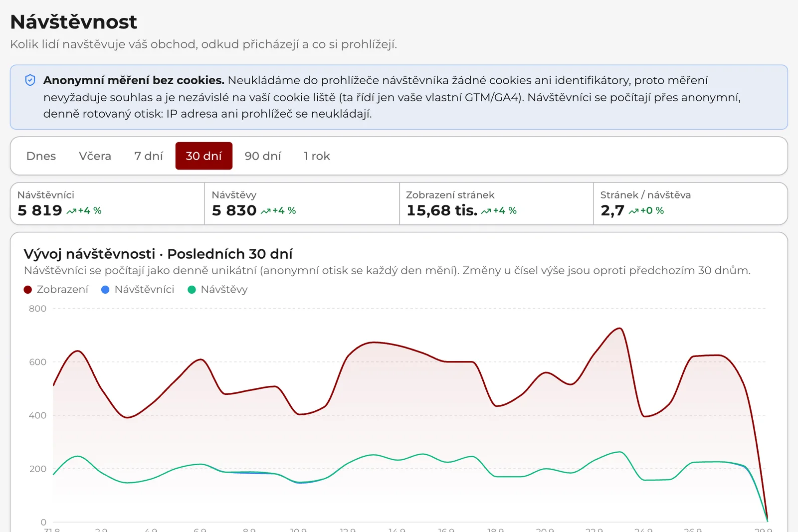Click the Návštěvy value 5 830

coord(234,210)
